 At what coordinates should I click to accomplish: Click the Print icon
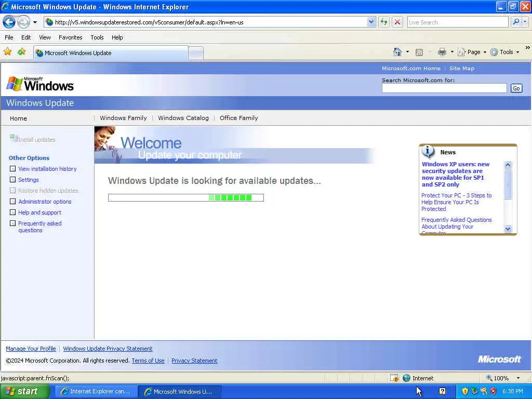click(442, 52)
